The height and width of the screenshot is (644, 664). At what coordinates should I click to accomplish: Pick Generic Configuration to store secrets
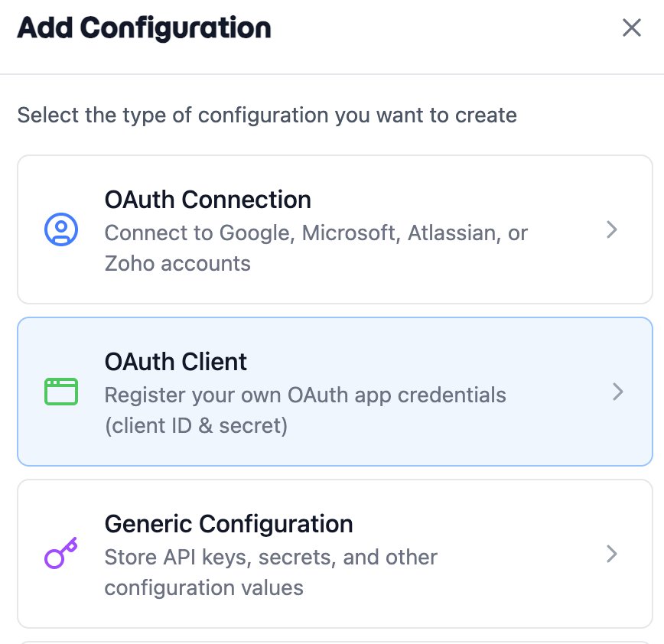(335, 554)
